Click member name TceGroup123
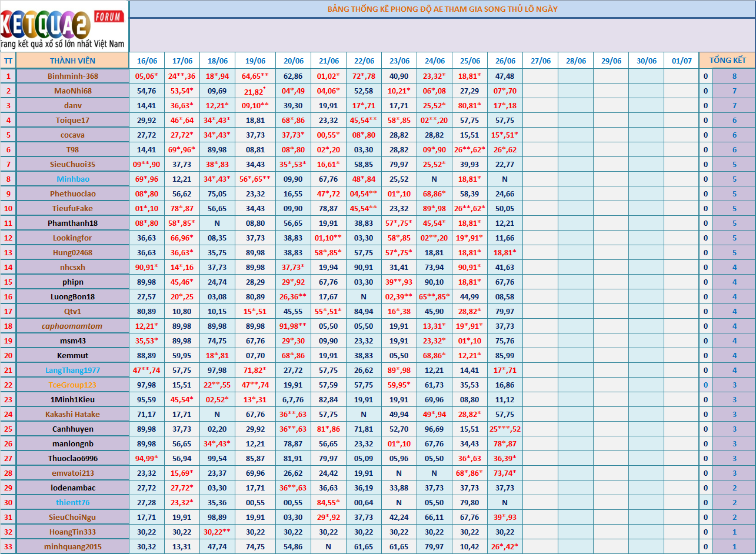 (72, 385)
